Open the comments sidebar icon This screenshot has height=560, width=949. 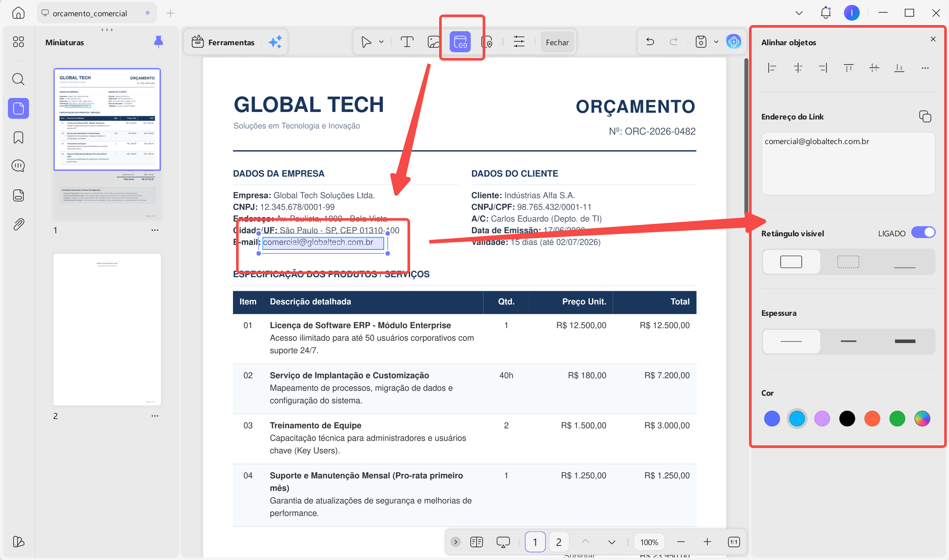18,166
